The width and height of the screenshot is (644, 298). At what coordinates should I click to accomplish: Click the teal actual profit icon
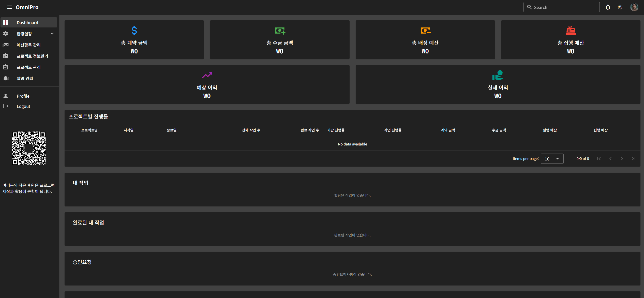498,75
